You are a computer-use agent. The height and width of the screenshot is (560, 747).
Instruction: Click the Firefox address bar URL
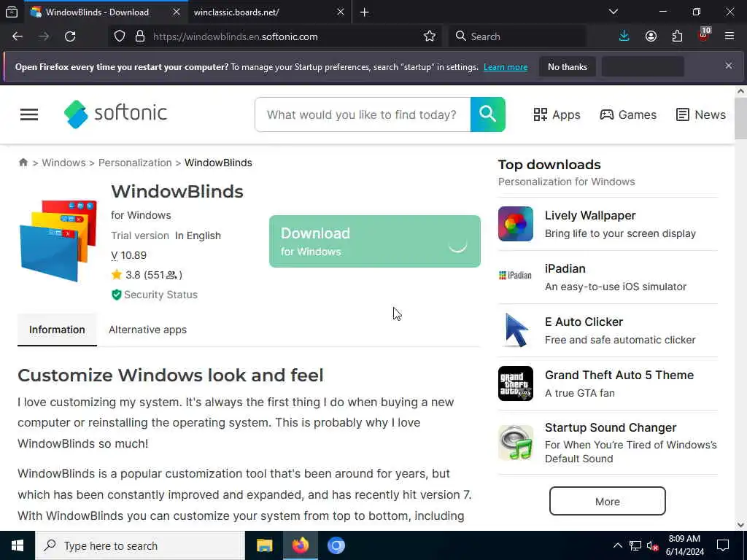click(x=236, y=36)
